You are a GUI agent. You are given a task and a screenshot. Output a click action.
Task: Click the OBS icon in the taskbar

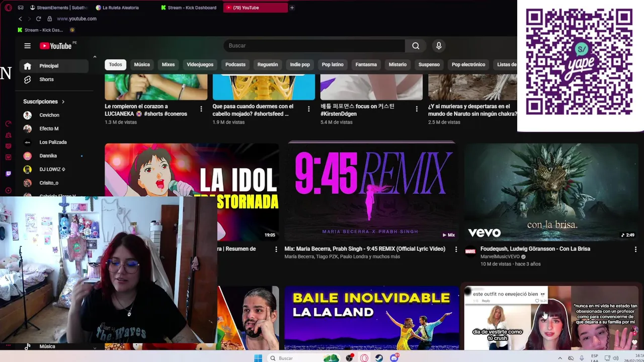349,358
